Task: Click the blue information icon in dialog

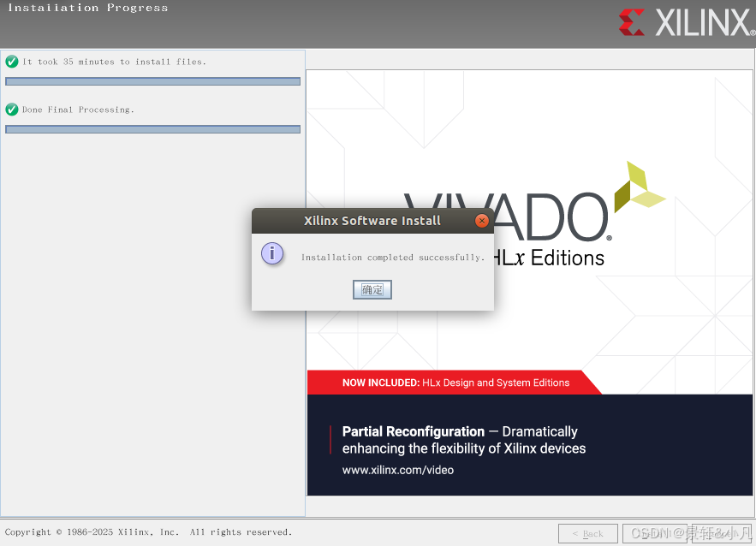Action: 272,253
